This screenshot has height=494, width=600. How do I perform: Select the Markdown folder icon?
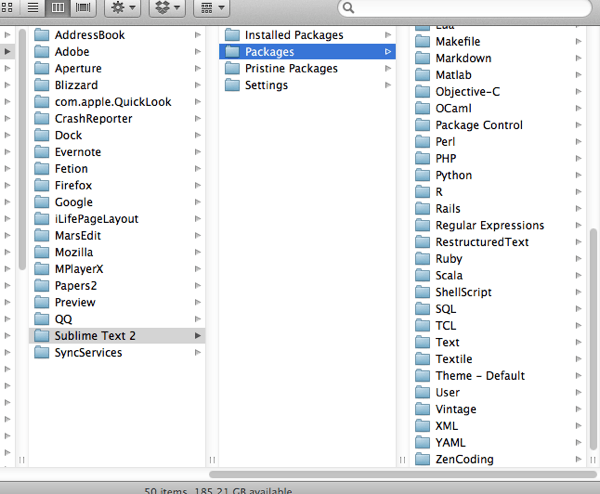[422, 58]
